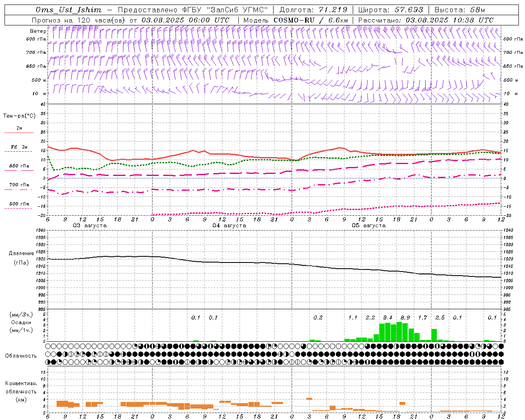
Task: Select the 2.2 precipitation total
Action: pyautogui.click(x=370, y=318)
